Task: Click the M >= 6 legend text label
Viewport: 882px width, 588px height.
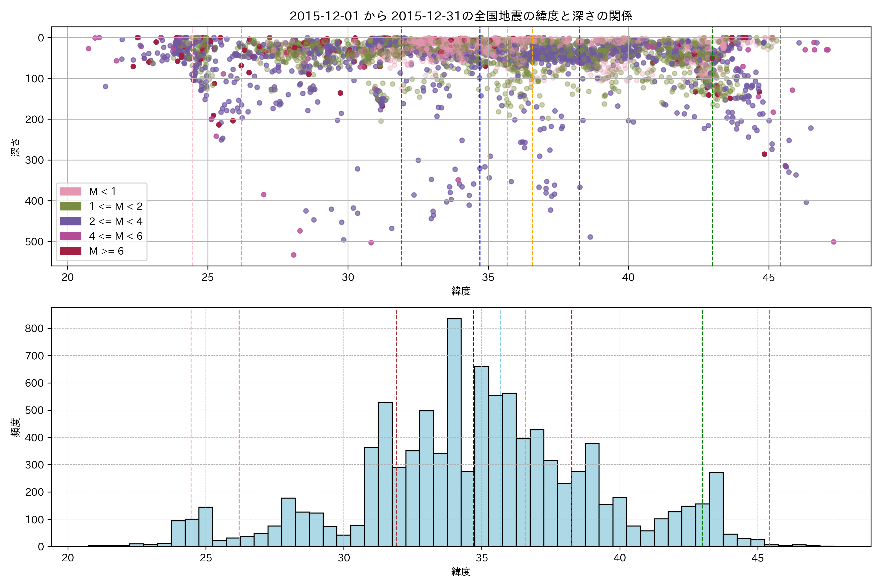Action: coord(106,251)
